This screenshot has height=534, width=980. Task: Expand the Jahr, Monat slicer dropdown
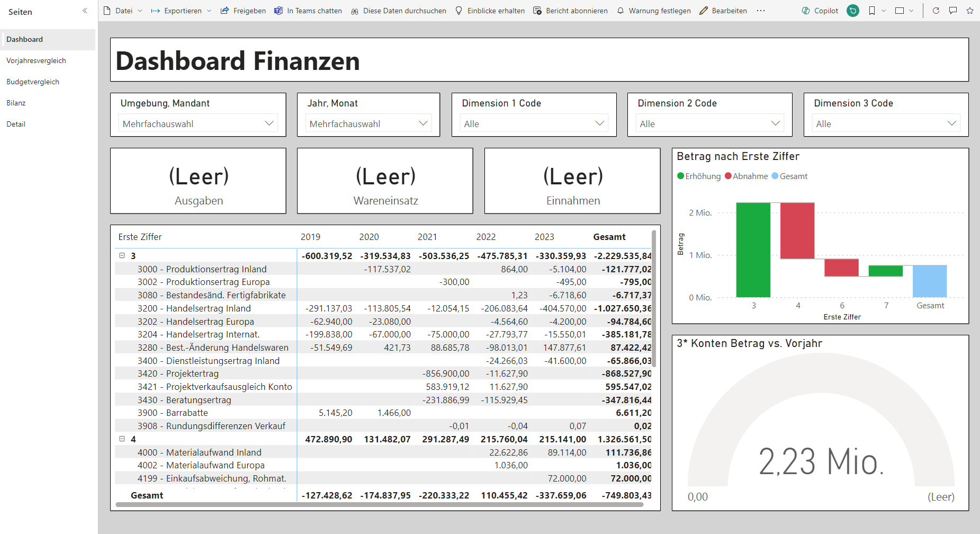coord(368,123)
